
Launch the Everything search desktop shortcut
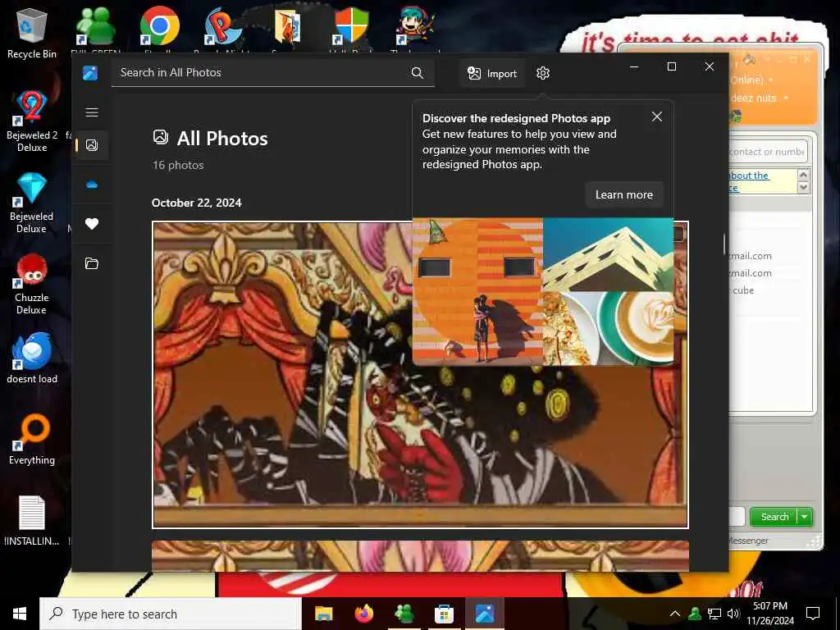click(x=32, y=440)
